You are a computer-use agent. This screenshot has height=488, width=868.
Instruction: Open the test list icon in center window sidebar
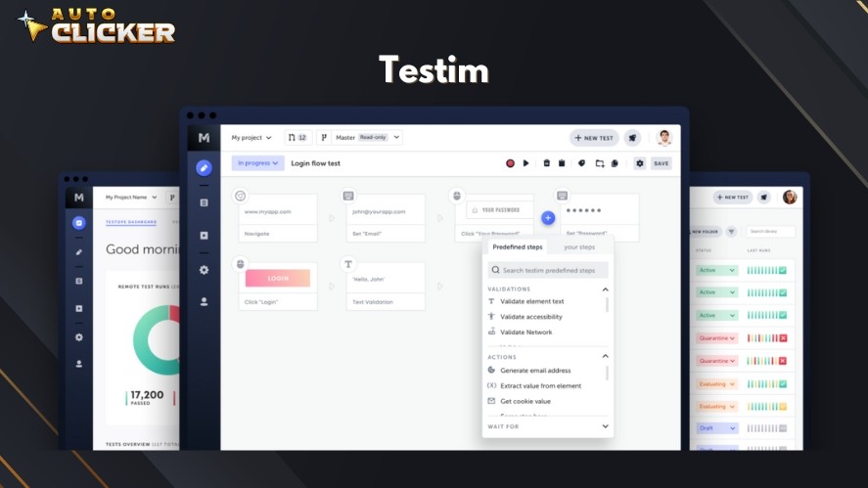click(204, 203)
